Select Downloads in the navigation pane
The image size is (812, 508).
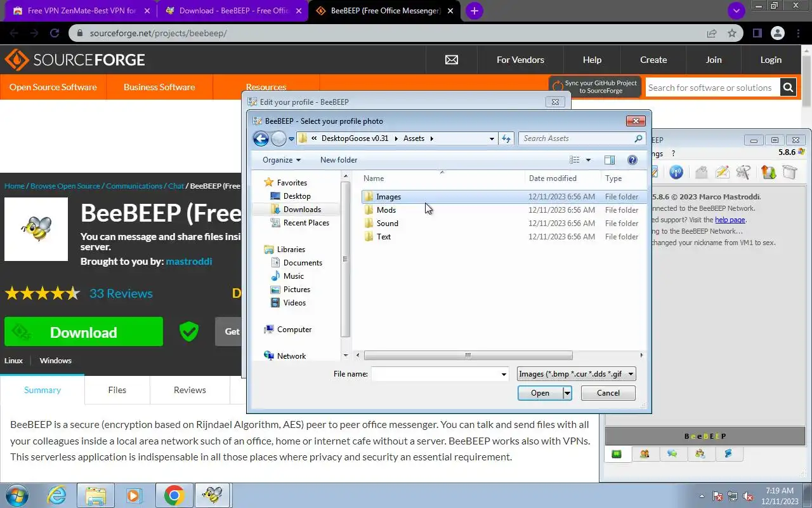pyautogui.click(x=302, y=210)
